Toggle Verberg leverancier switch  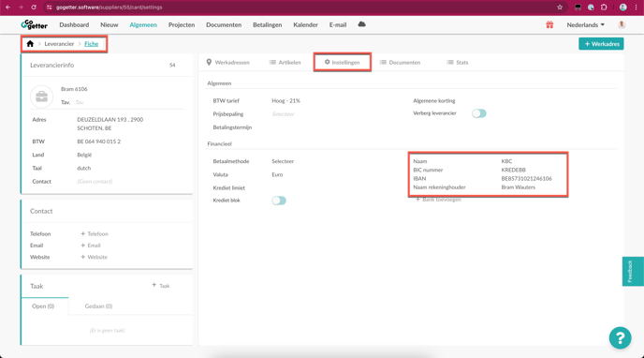click(x=479, y=113)
